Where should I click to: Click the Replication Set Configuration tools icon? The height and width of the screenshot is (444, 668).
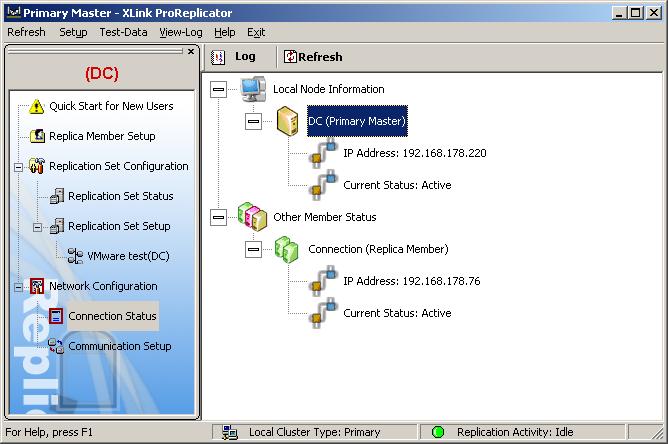click(x=37, y=166)
